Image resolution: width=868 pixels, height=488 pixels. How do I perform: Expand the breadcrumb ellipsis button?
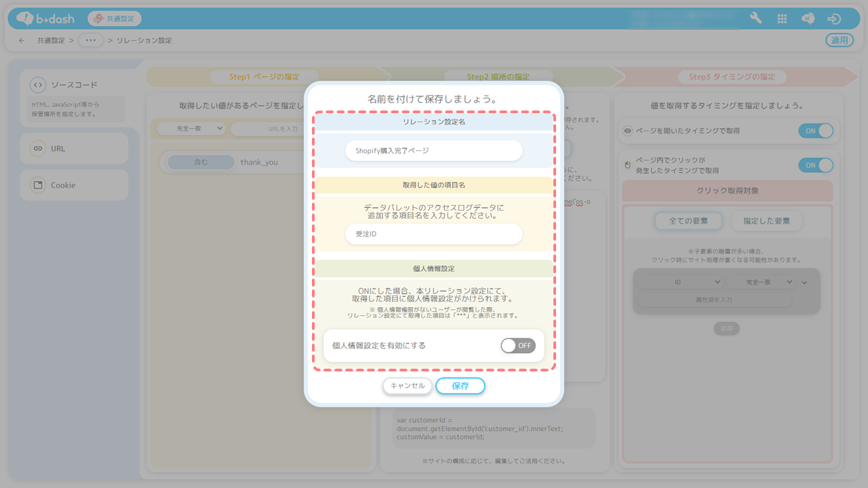pos(91,41)
